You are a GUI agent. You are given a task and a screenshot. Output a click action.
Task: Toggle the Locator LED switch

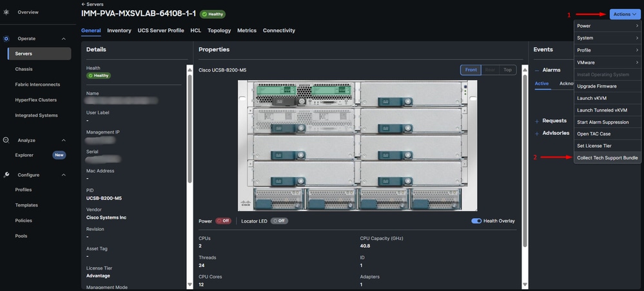(x=279, y=221)
